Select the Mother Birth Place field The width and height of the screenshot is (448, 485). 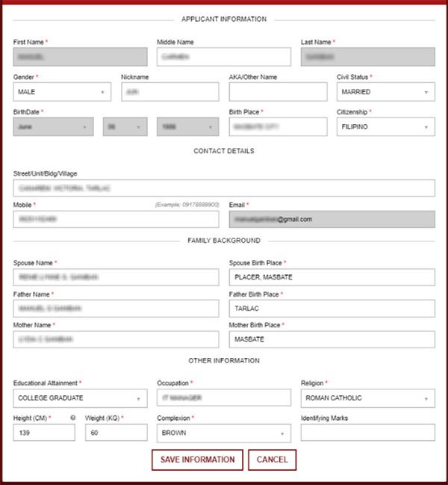(332, 339)
